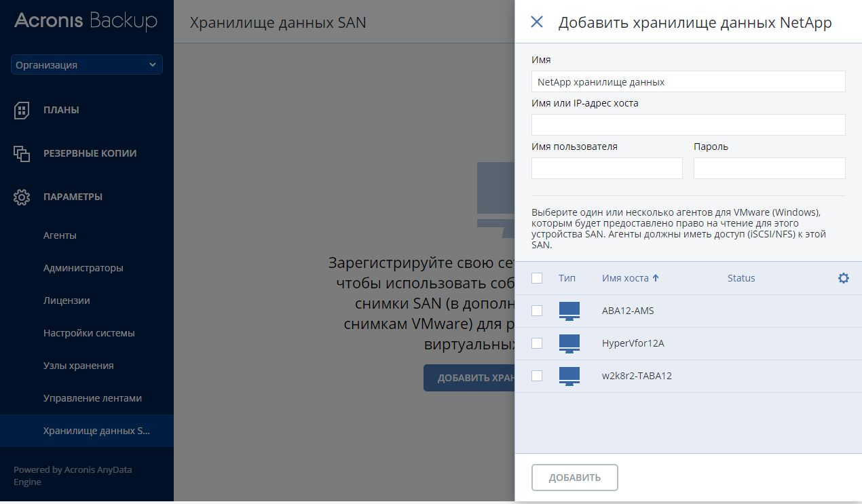
Task: Open the Организация dropdown
Action: tap(87, 65)
